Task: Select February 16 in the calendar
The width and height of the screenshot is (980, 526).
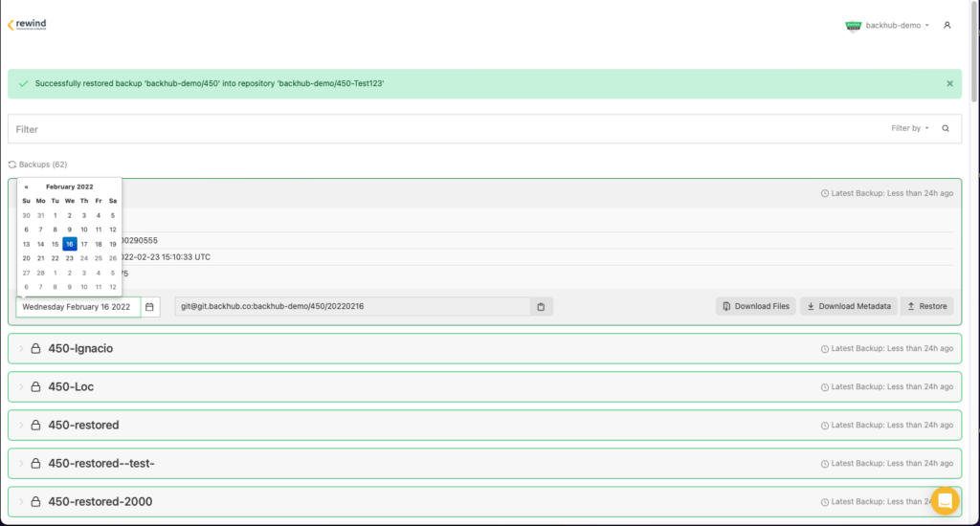Action: tap(69, 244)
